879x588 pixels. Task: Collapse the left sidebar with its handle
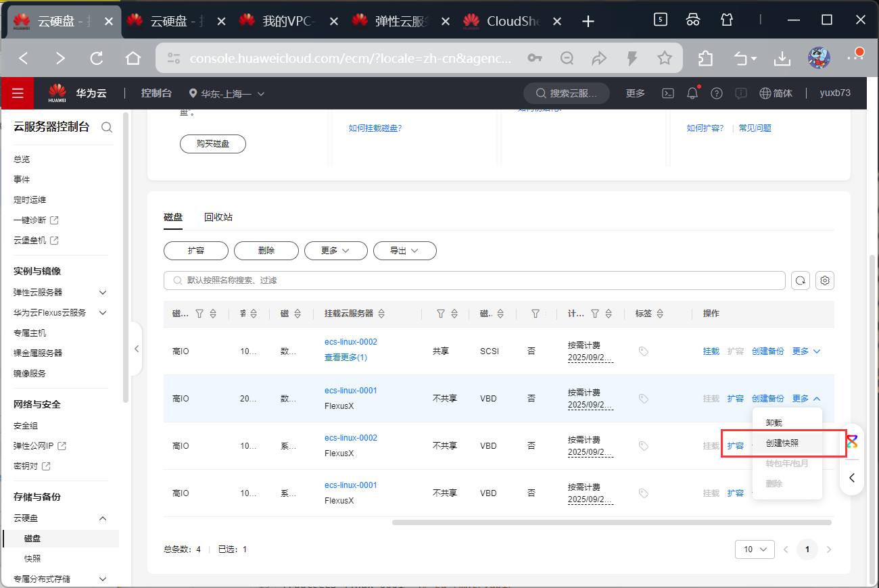137,349
